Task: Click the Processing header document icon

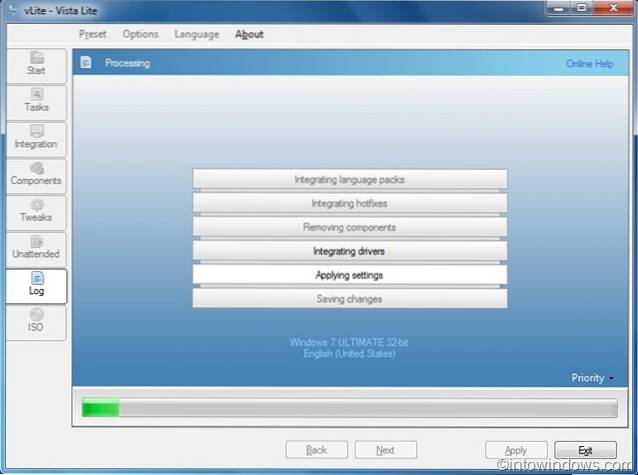Action: point(86,63)
